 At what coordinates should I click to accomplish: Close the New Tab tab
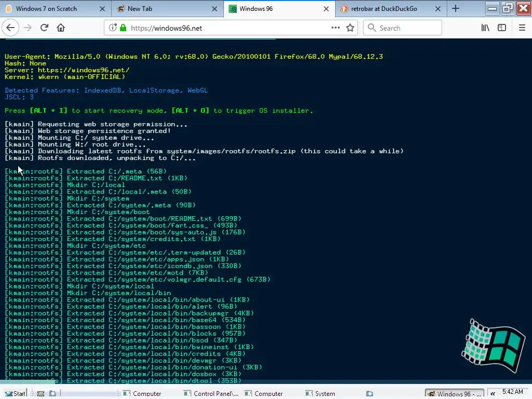(x=215, y=9)
